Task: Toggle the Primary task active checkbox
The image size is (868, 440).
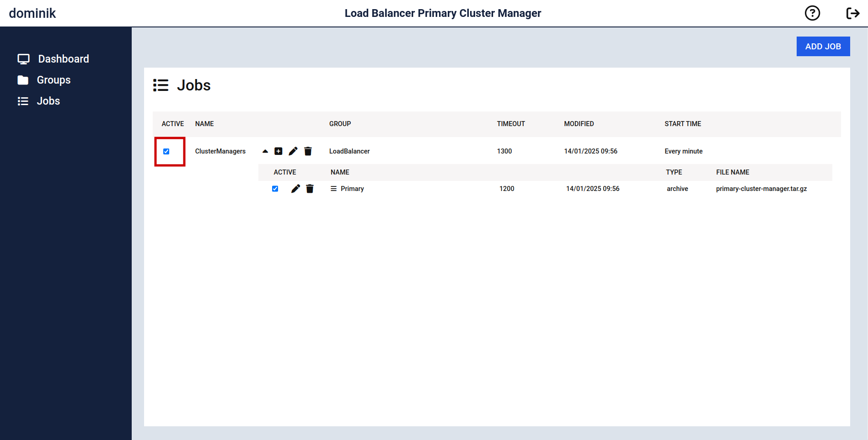Action: click(x=275, y=189)
